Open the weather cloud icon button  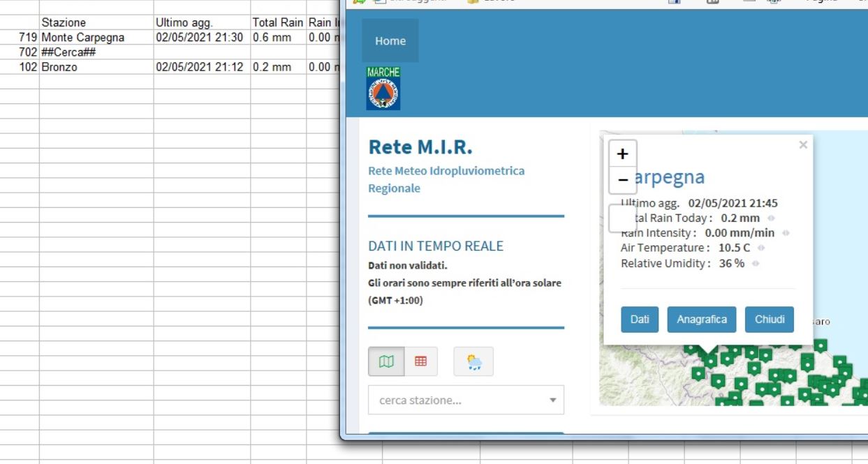pos(473,361)
